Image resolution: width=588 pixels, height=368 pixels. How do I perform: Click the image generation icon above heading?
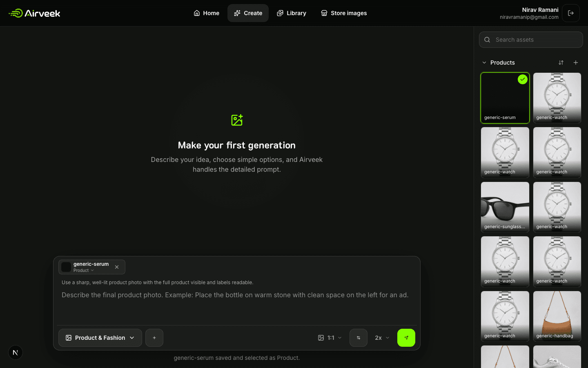coord(237,120)
